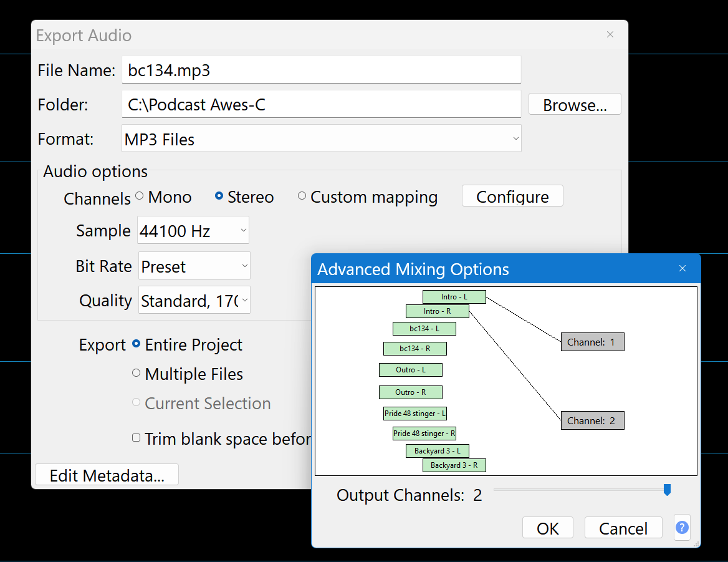The height and width of the screenshot is (562, 728).
Task: Select the Intro - L track box
Action: (454, 297)
